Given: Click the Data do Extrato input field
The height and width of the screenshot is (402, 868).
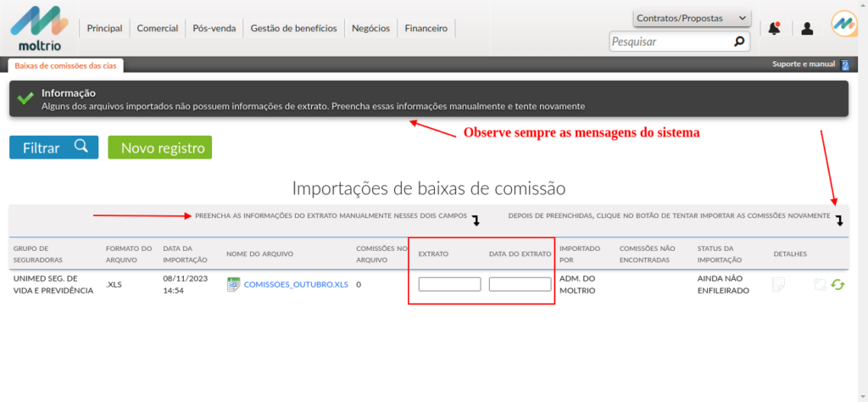Looking at the screenshot, I should (x=520, y=284).
